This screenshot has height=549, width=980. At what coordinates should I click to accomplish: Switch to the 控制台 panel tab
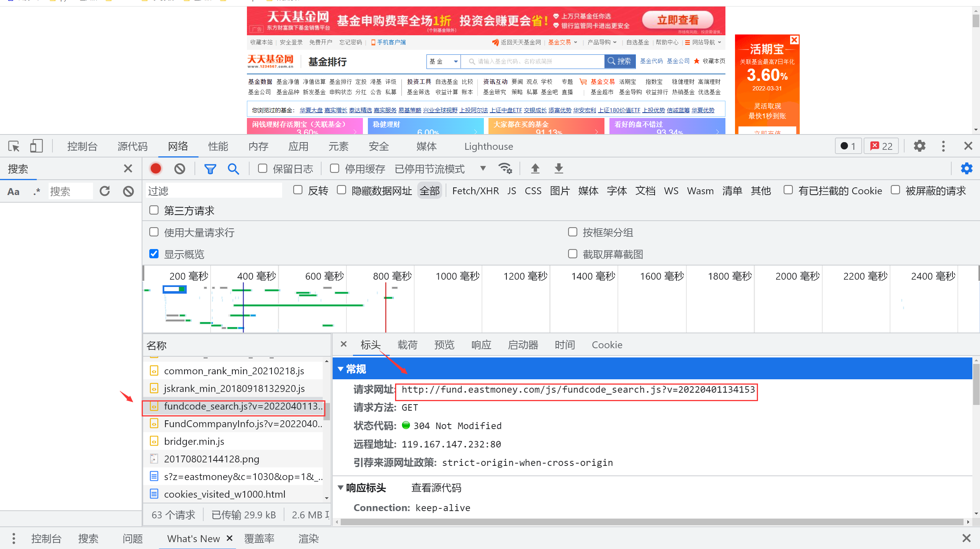[x=82, y=146]
